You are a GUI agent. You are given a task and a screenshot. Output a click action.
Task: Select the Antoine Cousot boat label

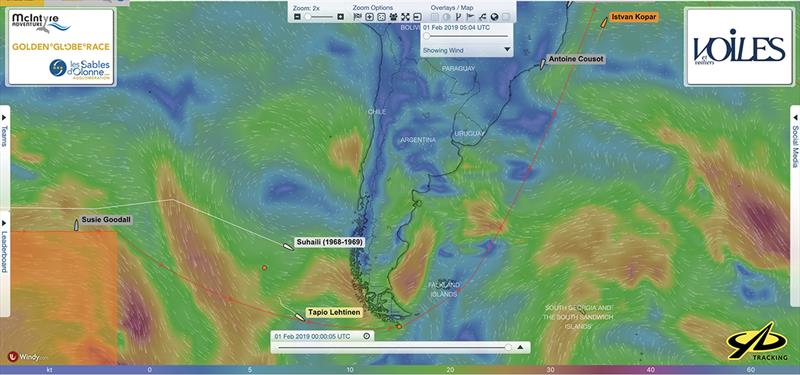(x=576, y=59)
